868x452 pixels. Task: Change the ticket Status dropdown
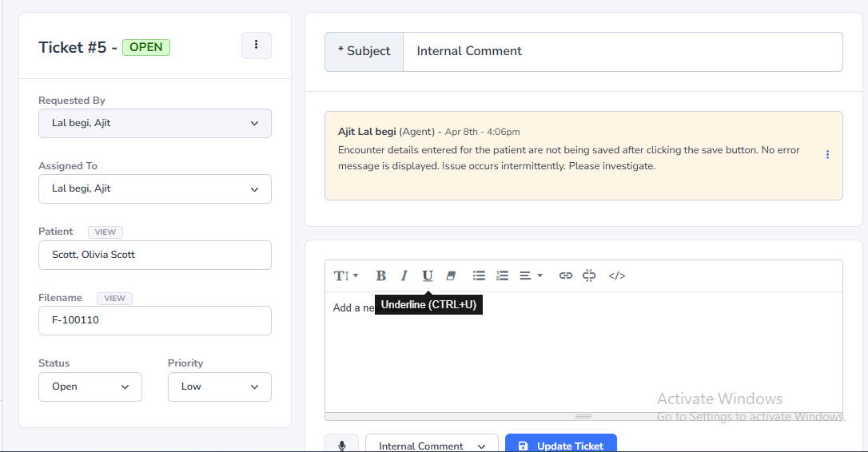tap(90, 387)
